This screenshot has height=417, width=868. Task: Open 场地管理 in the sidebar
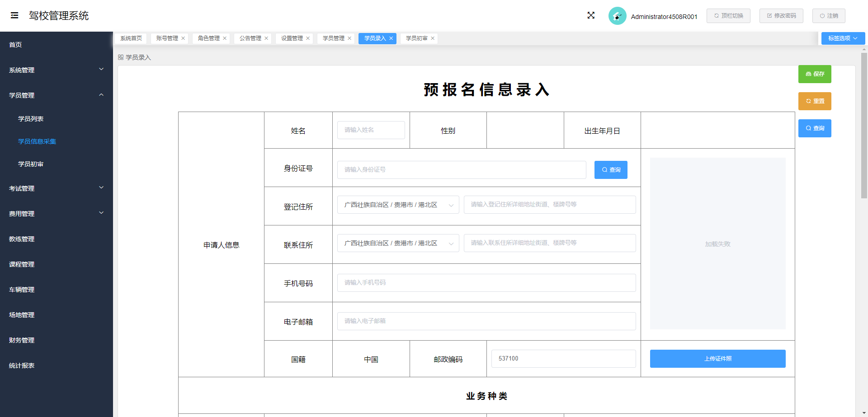57,315
